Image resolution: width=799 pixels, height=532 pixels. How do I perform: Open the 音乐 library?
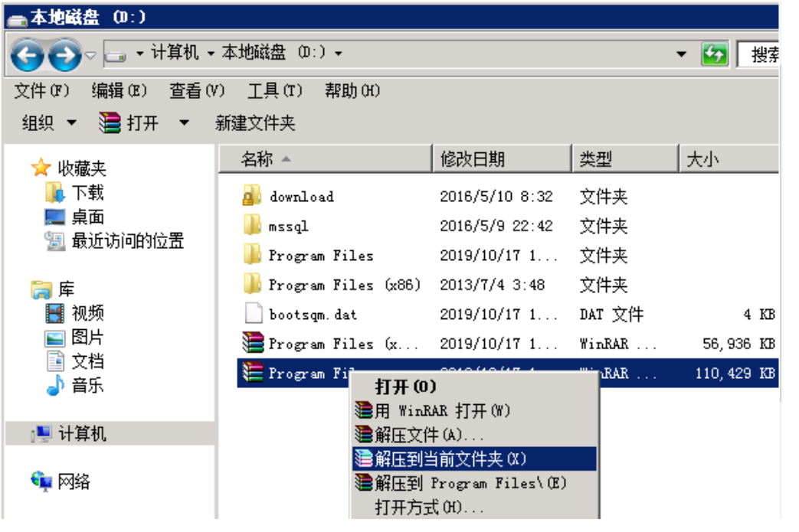tap(87, 385)
